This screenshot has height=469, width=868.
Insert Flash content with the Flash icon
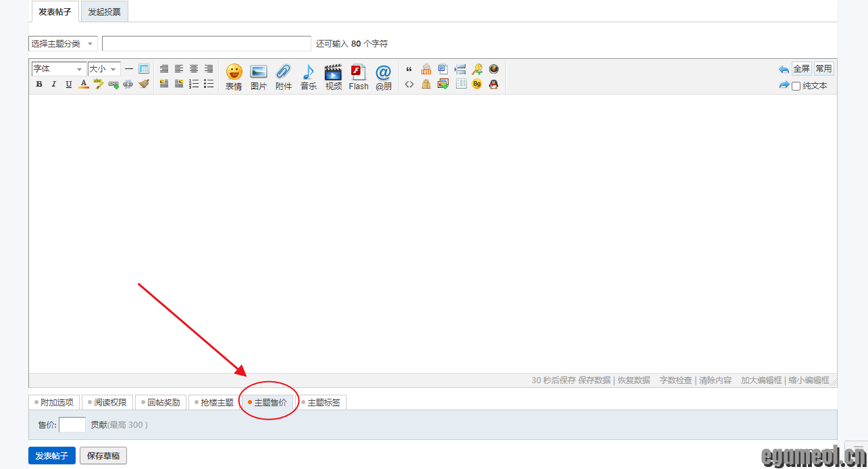point(359,76)
